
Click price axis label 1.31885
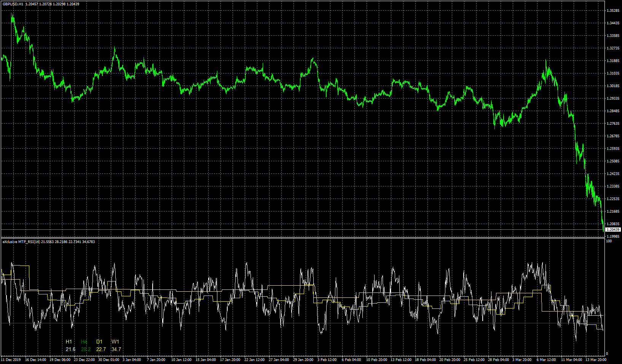[x=612, y=61]
